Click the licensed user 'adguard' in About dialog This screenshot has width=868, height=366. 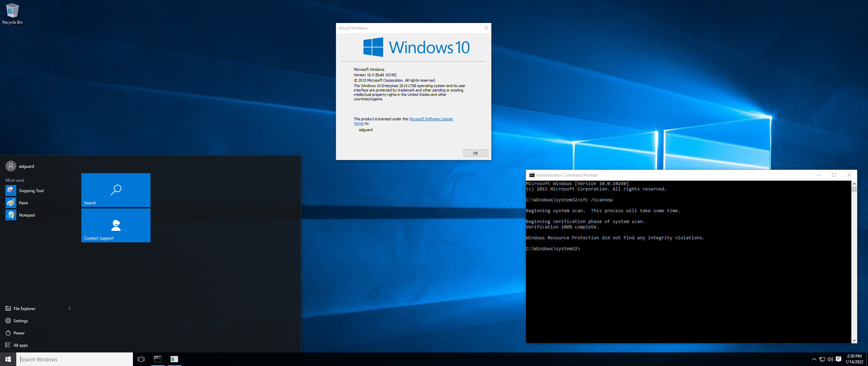coord(366,130)
